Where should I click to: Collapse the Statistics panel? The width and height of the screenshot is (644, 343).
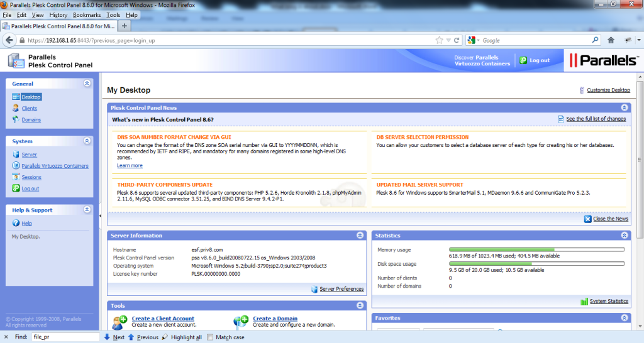[x=625, y=235]
